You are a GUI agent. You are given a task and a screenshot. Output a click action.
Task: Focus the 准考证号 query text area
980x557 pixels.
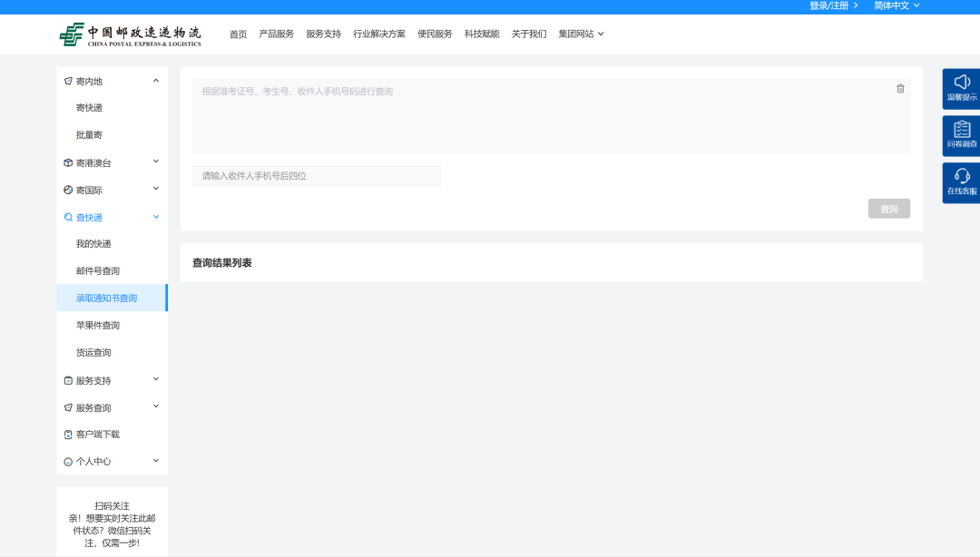point(552,115)
